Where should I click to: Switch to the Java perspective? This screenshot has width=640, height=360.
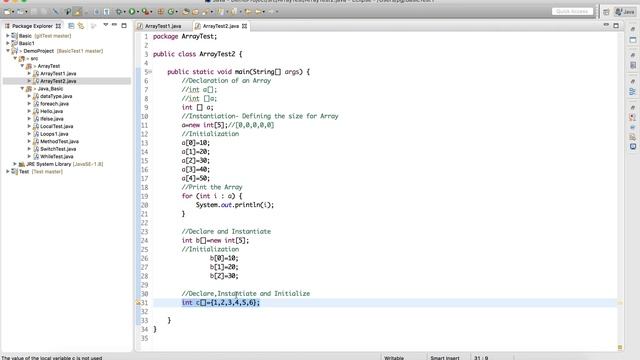625,12
